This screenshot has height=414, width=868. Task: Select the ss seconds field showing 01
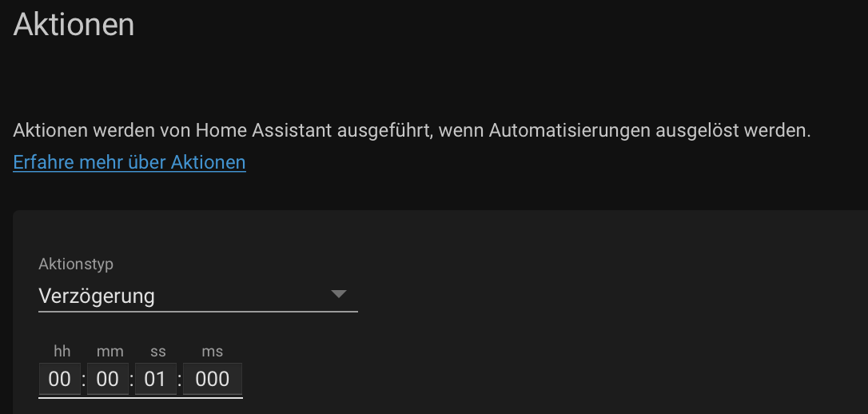point(156,379)
